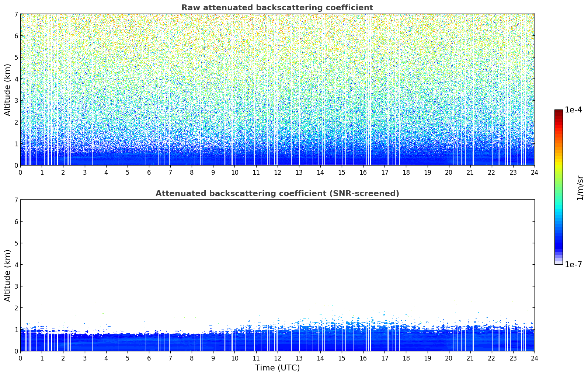Click the blue lower section of the colorbar
588x376 pixels.
point(559,240)
